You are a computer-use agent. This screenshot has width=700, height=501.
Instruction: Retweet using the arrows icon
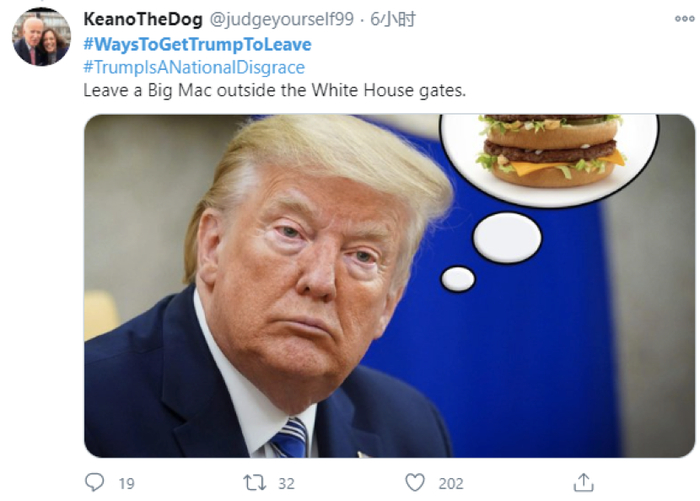pos(254,483)
